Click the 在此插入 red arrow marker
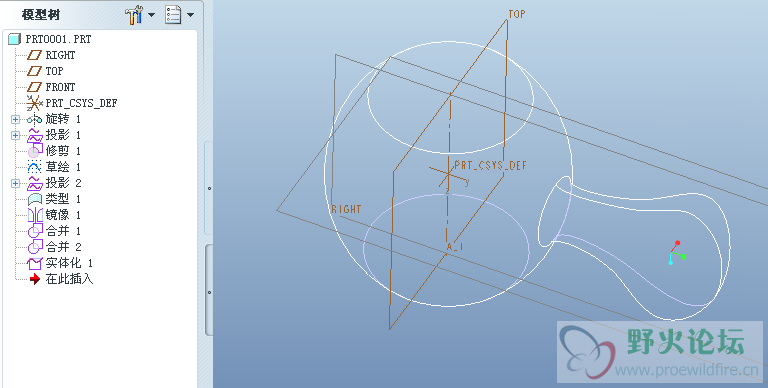 click(34, 279)
